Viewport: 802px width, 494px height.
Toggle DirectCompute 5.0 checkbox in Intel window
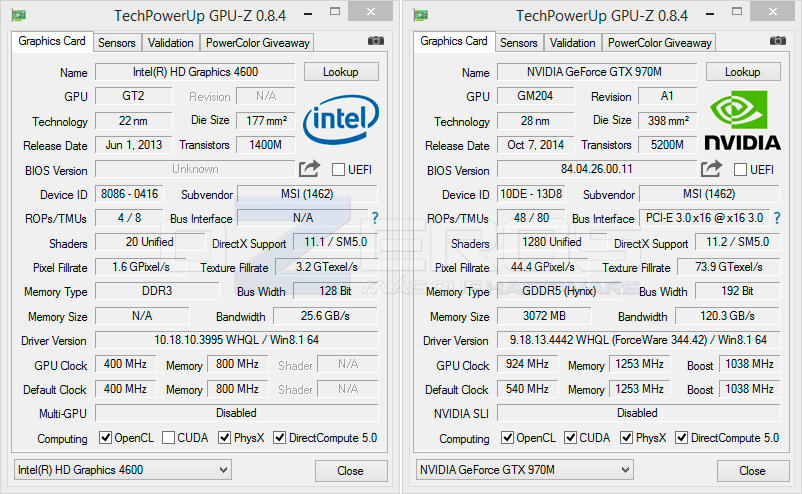click(x=279, y=438)
